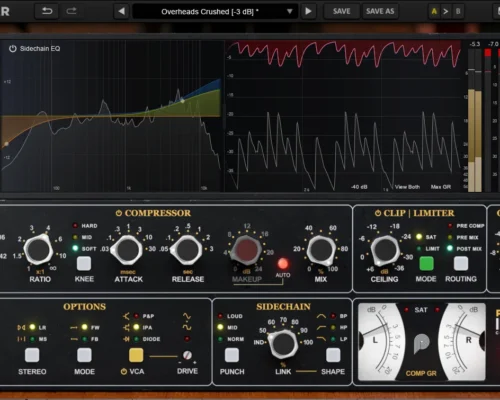Go to next preset with right arrow
Image resolution: width=500 pixels, height=400 pixels.
(308, 11)
